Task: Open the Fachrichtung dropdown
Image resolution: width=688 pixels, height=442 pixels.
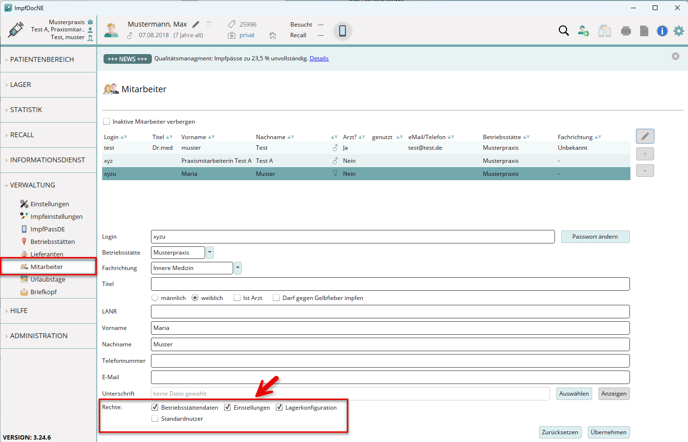Action: [x=237, y=268]
